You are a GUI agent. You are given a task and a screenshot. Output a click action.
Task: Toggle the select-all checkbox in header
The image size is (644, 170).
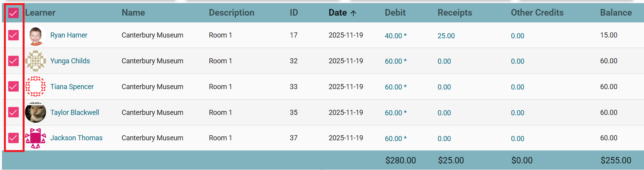point(13,13)
